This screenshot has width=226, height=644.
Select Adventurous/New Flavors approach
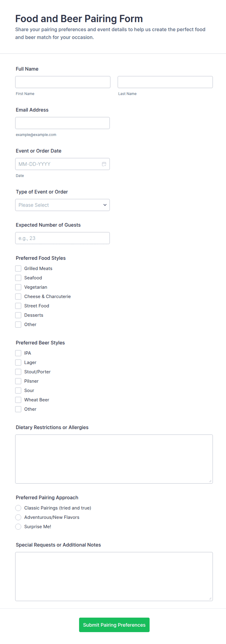18,517
